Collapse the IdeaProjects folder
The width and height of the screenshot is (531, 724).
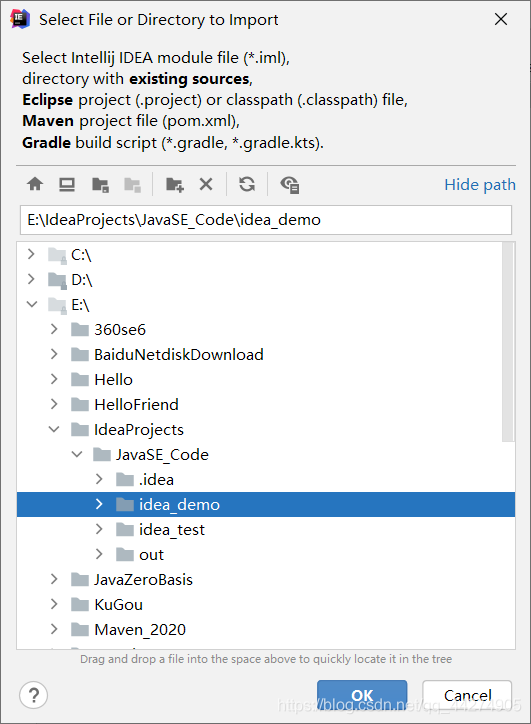pyautogui.click(x=54, y=429)
